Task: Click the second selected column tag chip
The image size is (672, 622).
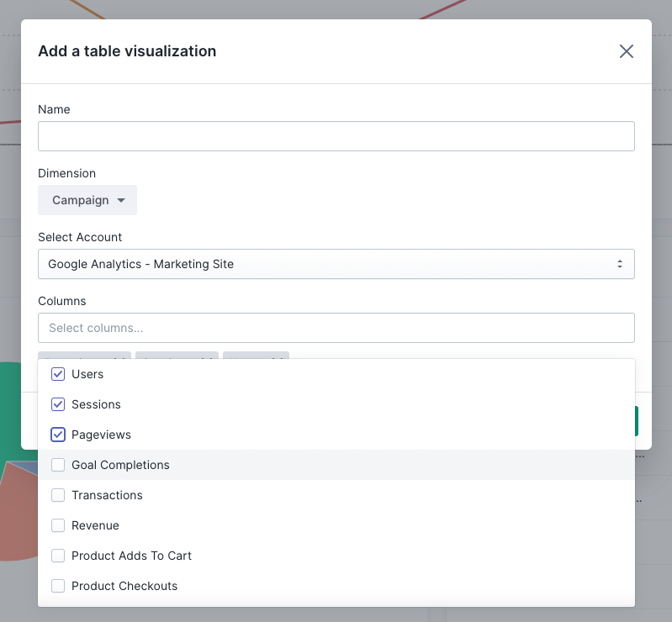Action: [x=177, y=356]
